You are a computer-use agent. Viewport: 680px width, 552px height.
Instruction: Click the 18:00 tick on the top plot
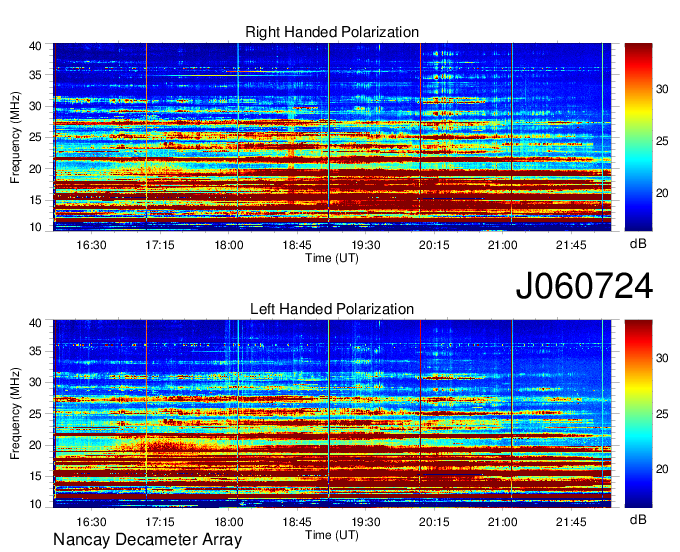[x=229, y=245]
